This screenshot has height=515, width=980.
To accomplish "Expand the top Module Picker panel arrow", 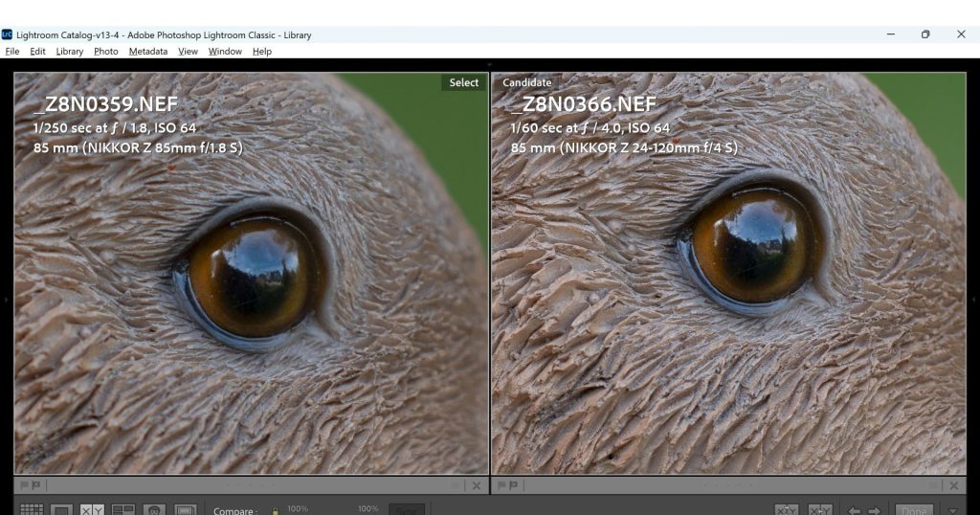I will tap(489, 64).
